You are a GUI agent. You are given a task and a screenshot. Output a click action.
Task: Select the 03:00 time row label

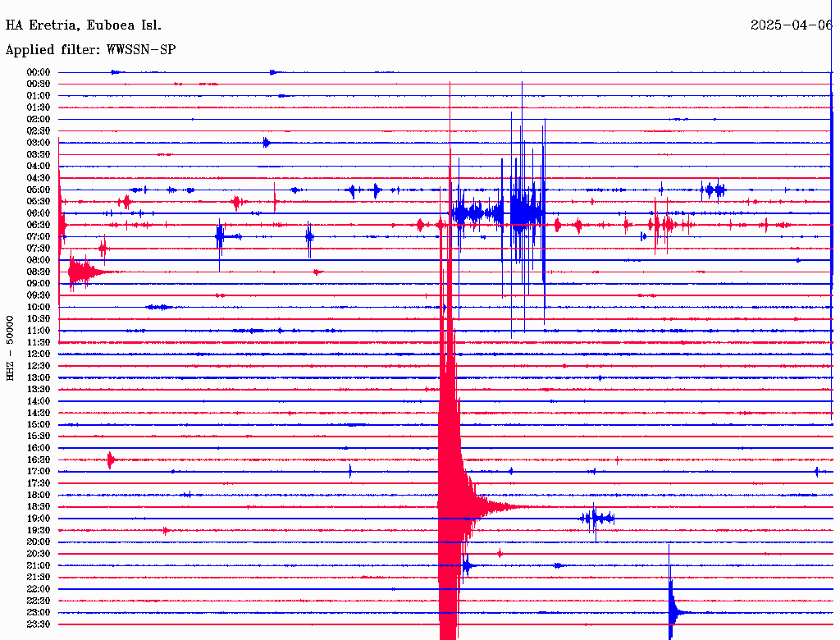coord(39,143)
